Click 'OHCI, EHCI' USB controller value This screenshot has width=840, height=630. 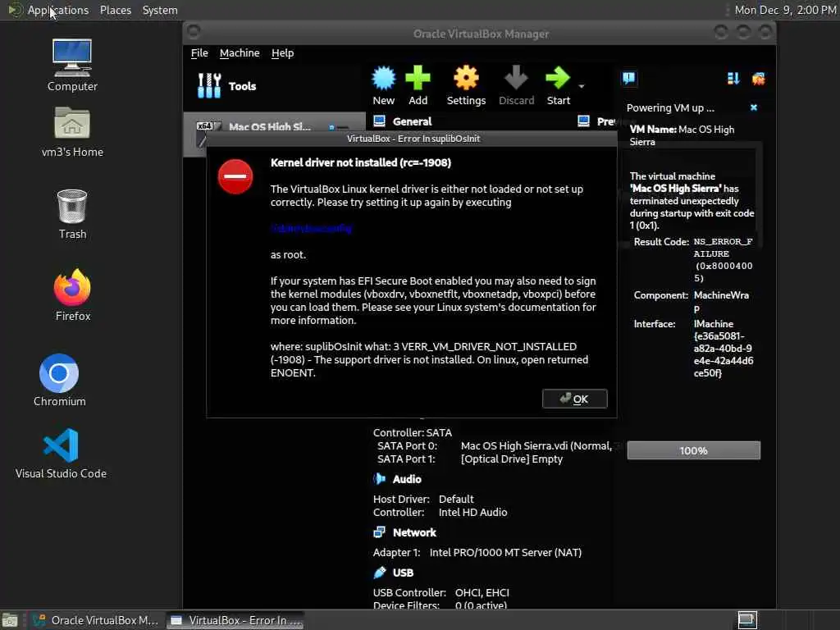[482, 592]
